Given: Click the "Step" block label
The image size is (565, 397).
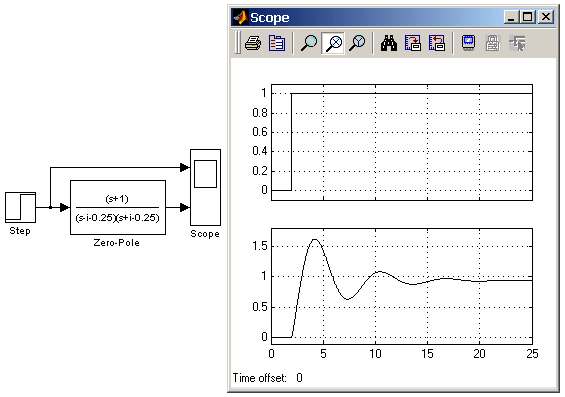Looking at the screenshot, I should coord(20,231).
